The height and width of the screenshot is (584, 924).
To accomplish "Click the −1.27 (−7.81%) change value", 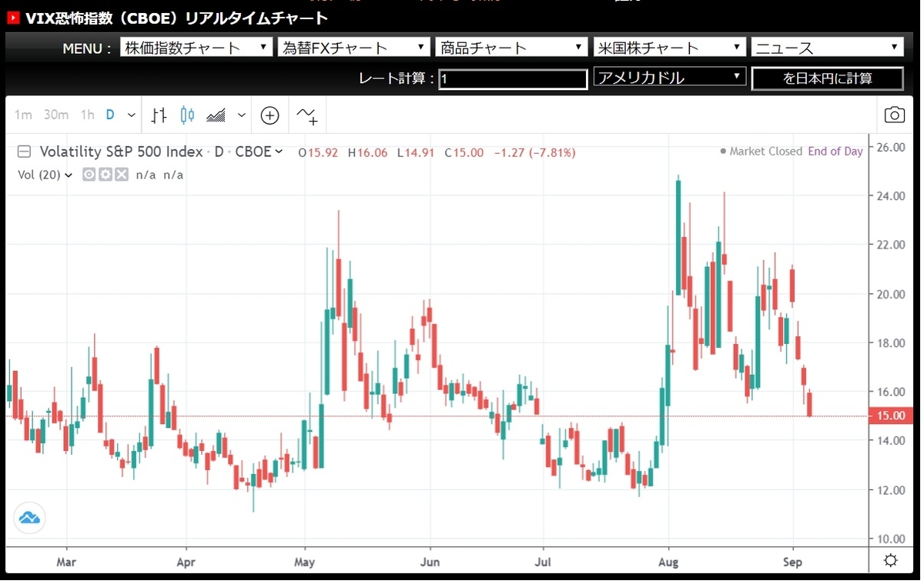I will [x=533, y=152].
